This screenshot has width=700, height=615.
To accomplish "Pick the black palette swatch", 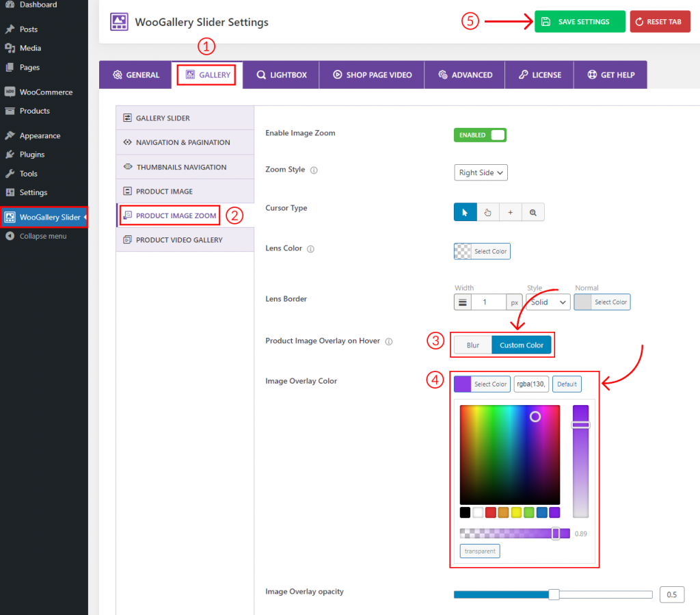I will [465, 512].
